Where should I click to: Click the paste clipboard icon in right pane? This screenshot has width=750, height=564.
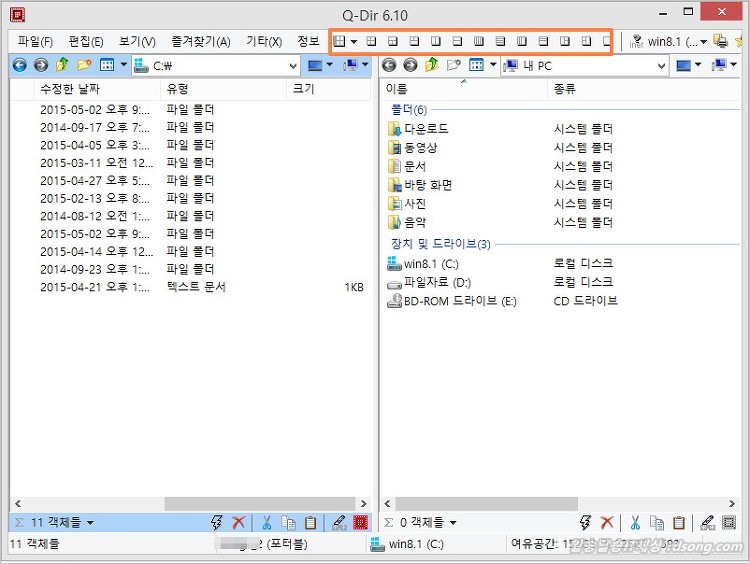(x=678, y=522)
